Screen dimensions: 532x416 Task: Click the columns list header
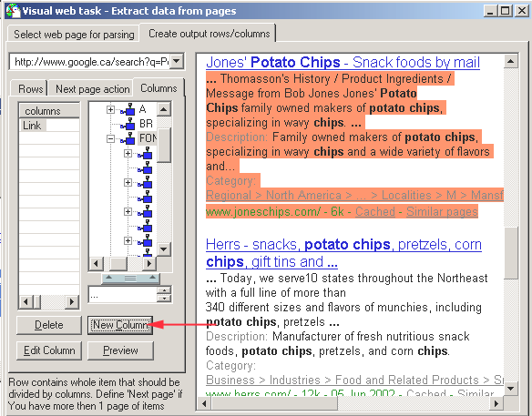(x=49, y=111)
